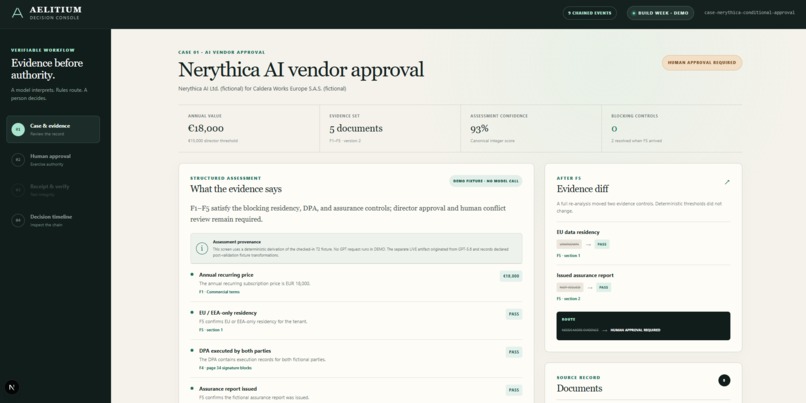This screenshot has width=806, height=403.
Task: Click the info icon in Assessment provenance
Action: point(202,248)
